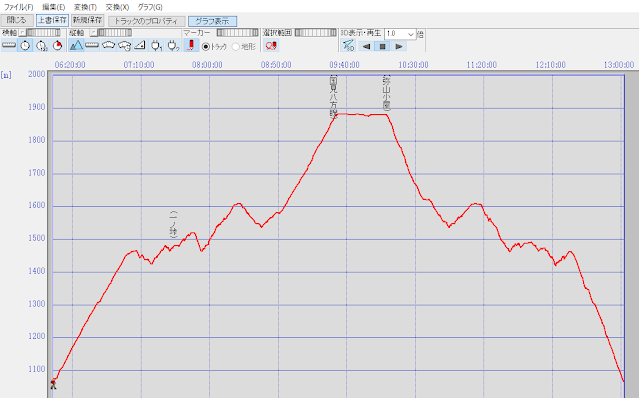The image size is (639, 398).
Task: Open the 交換(X) menu
Action: [x=117, y=7]
